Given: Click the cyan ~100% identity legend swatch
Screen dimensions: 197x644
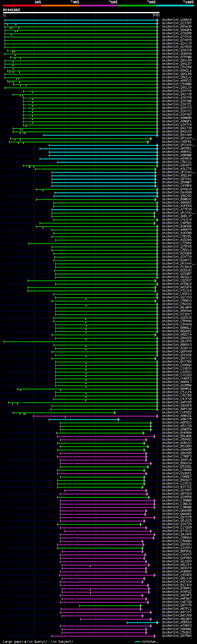Looking at the screenshot, I should click(175, 6).
